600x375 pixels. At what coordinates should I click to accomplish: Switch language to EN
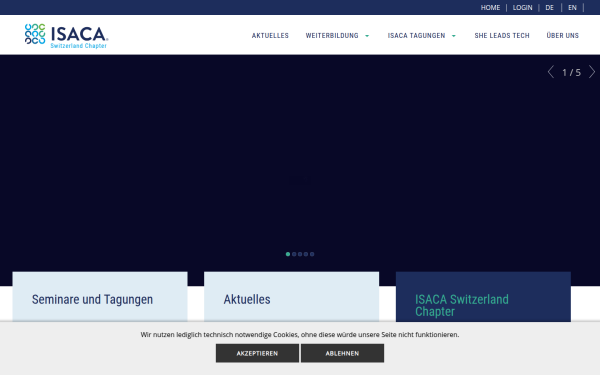click(572, 8)
